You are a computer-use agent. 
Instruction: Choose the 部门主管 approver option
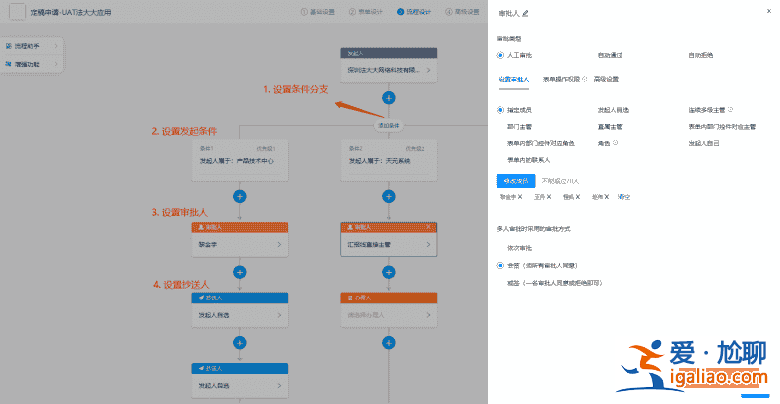tap(519, 127)
